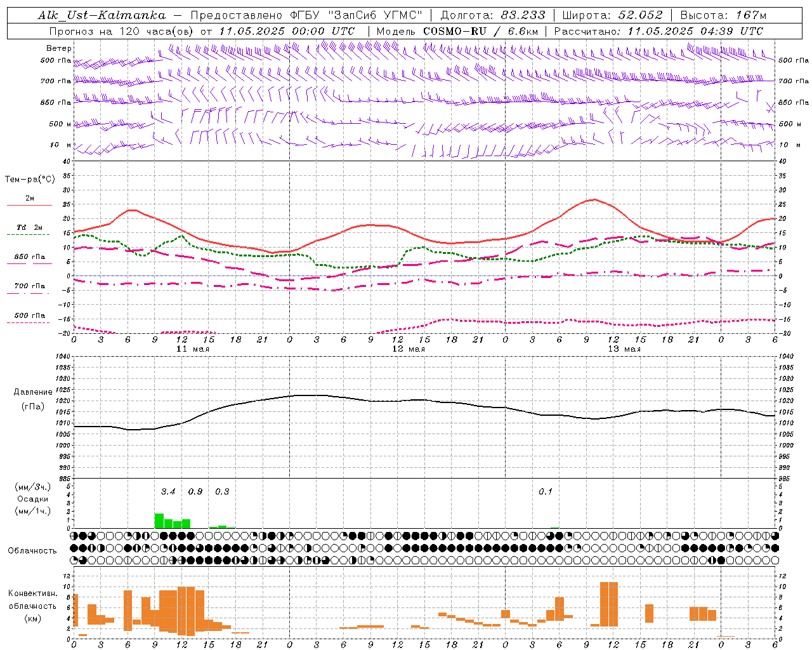
Task: Click the 3.4 precipitation value
Action: tap(167, 492)
